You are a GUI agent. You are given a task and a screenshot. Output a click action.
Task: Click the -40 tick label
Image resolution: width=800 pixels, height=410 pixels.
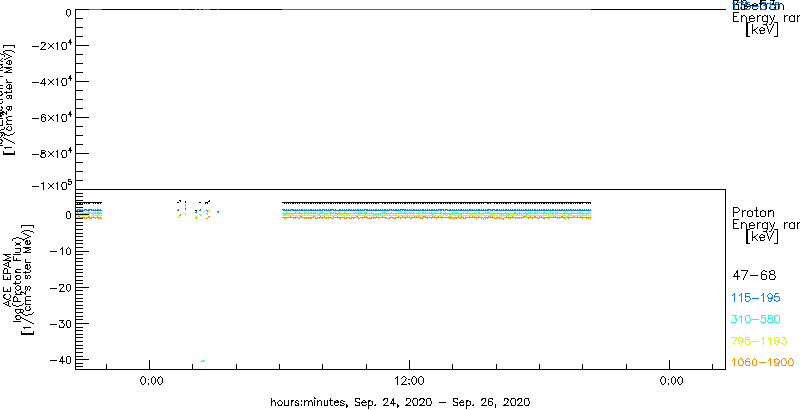pyautogui.click(x=60, y=360)
